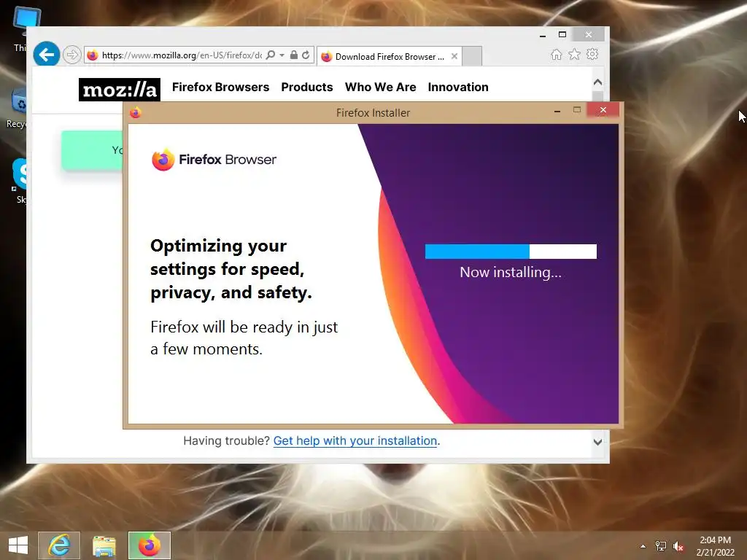Open the Products menu

coord(307,87)
